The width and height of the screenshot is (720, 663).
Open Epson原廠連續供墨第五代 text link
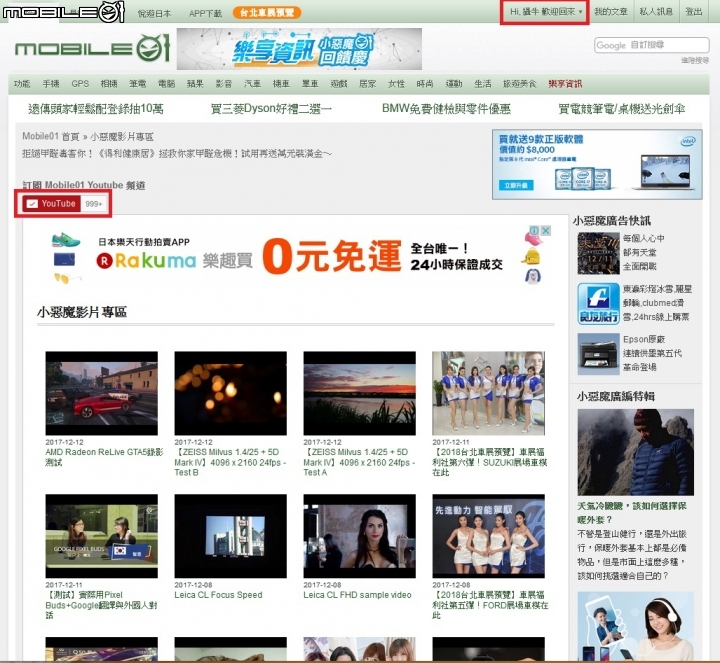[652, 353]
